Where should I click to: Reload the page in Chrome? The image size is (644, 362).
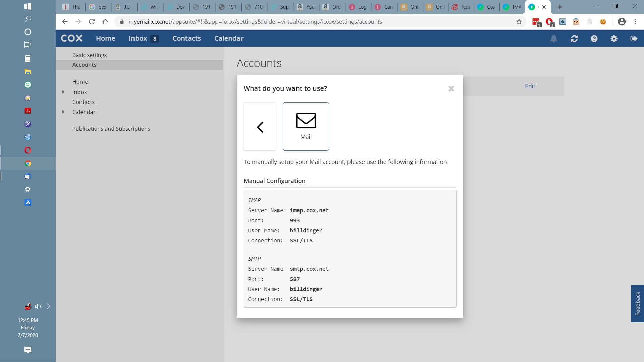point(92,22)
